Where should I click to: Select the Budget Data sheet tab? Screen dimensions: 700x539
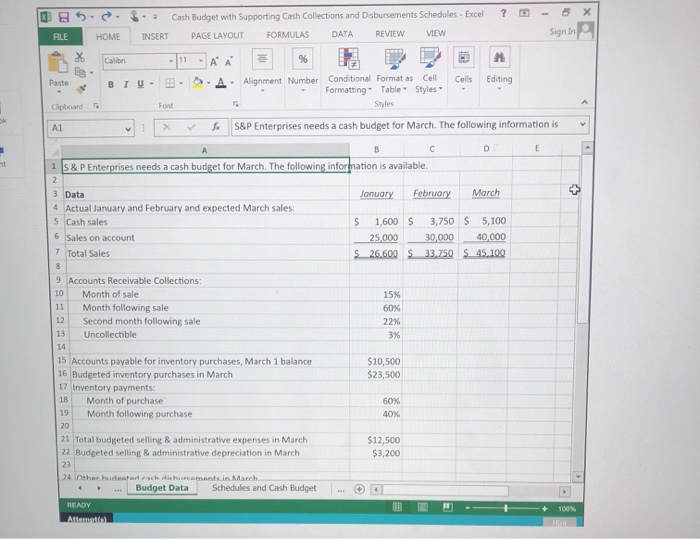click(162, 488)
